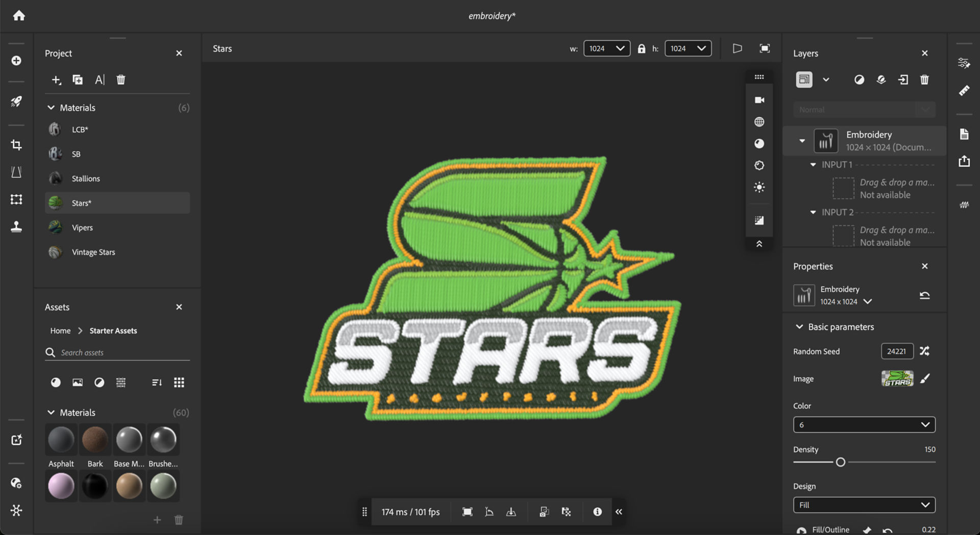The width and height of the screenshot is (980, 535).
Task: Delete the layer with Layers trash icon
Action: (x=924, y=80)
